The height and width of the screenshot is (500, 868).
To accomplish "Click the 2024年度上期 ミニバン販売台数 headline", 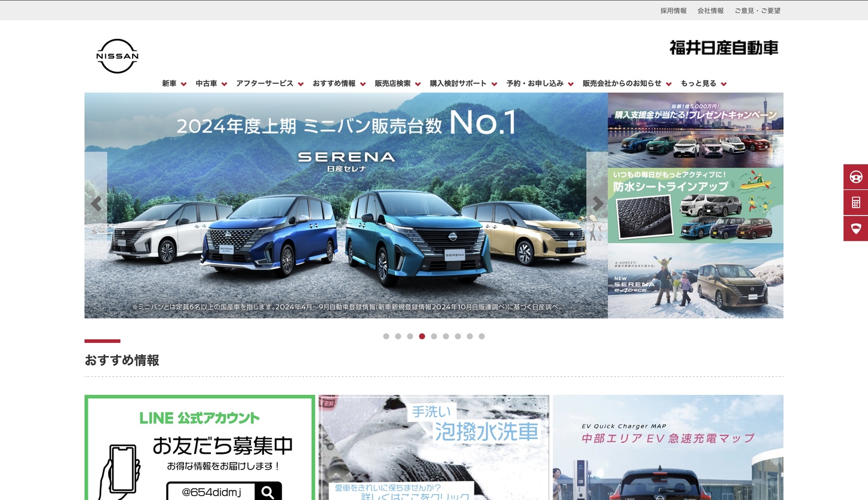I will click(x=309, y=125).
